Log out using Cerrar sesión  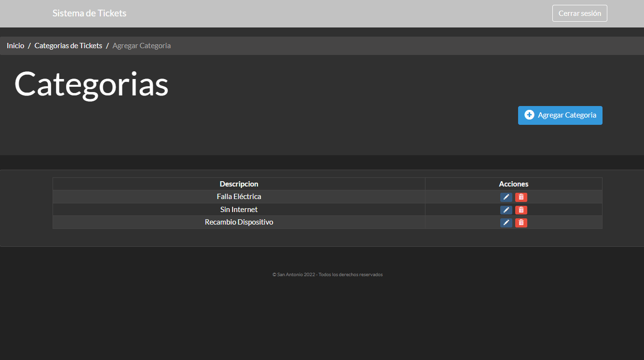pyautogui.click(x=579, y=13)
